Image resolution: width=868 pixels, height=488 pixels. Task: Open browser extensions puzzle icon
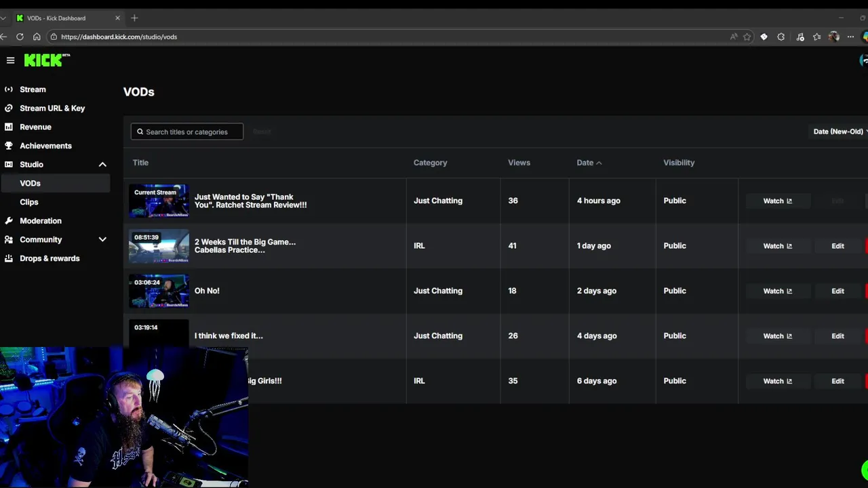pos(781,37)
